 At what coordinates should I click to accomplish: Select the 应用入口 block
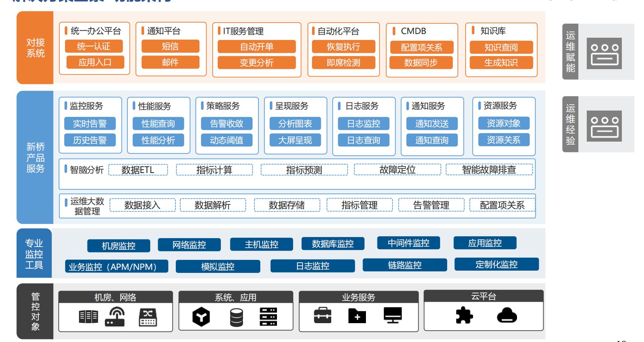[x=95, y=62]
